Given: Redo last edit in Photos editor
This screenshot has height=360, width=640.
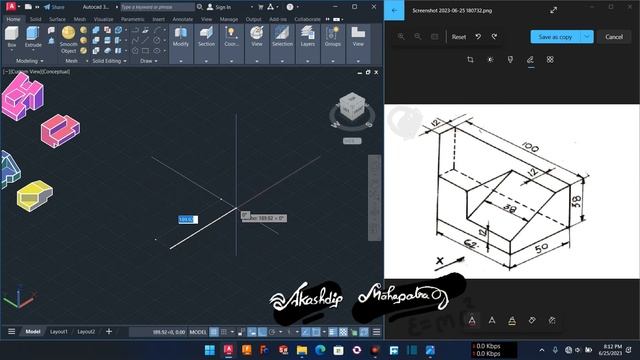Looking at the screenshot, I should click(x=494, y=37).
